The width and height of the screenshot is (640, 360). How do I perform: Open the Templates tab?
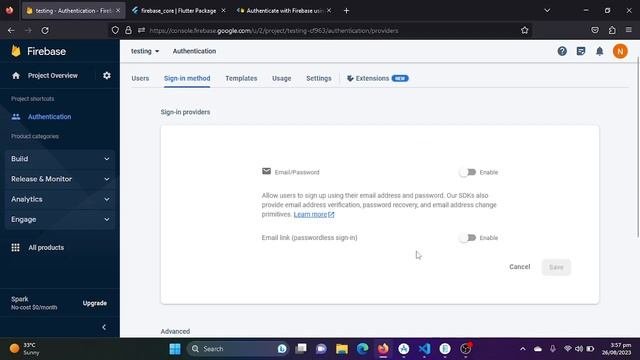tap(241, 78)
